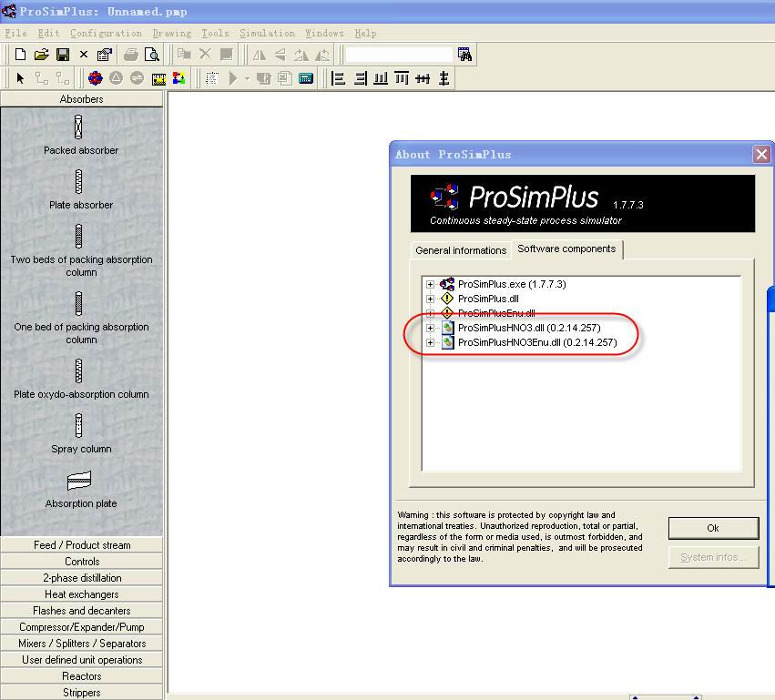Expand ProSimPlus.exe (1.7.7.3) node
The width and height of the screenshot is (775, 700).
[x=430, y=284]
